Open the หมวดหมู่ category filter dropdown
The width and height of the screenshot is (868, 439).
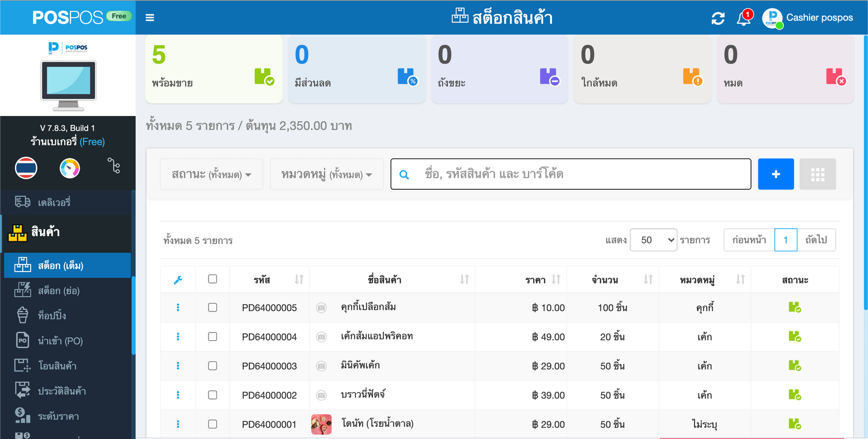(327, 174)
